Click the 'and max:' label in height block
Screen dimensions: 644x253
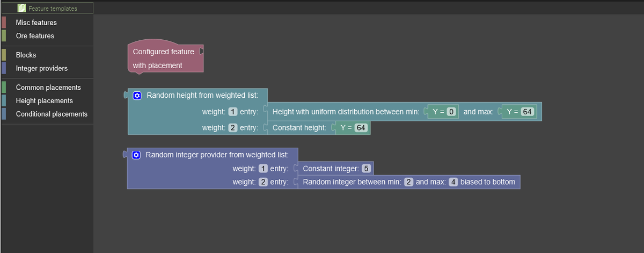click(478, 112)
